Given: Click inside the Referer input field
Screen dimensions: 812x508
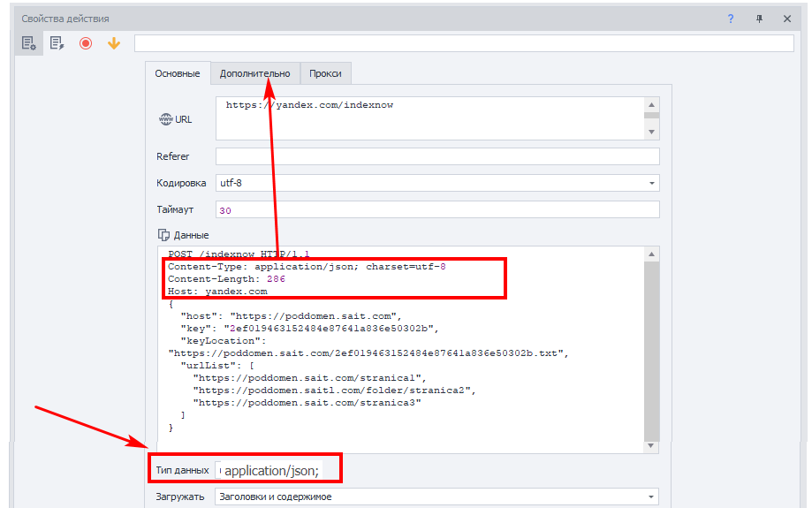Looking at the screenshot, I should click(437, 156).
